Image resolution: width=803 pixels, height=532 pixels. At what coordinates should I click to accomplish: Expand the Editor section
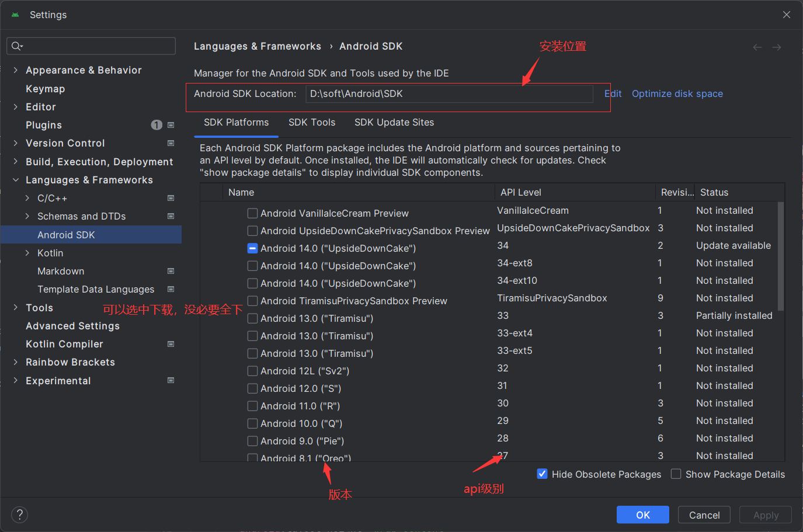[x=16, y=107]
